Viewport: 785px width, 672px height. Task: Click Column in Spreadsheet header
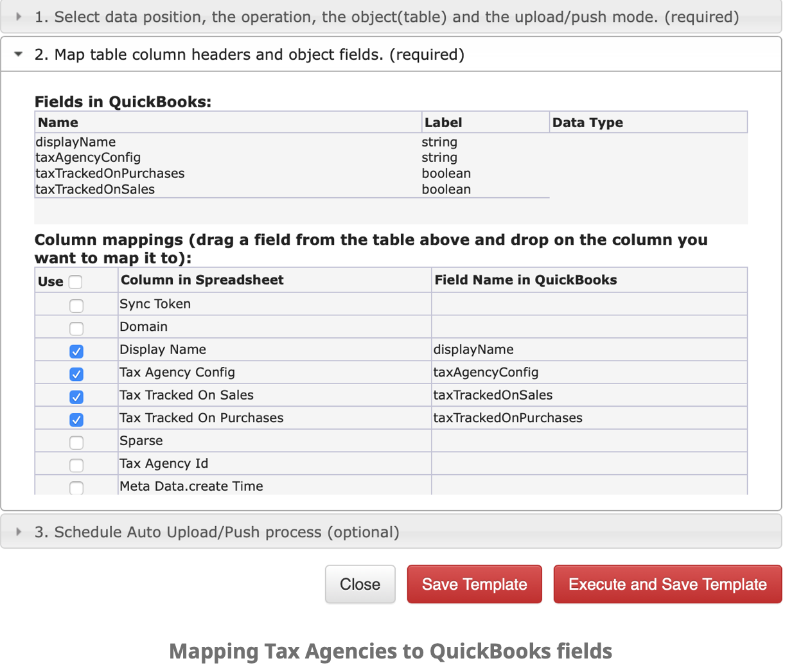[x=275, y=280]
